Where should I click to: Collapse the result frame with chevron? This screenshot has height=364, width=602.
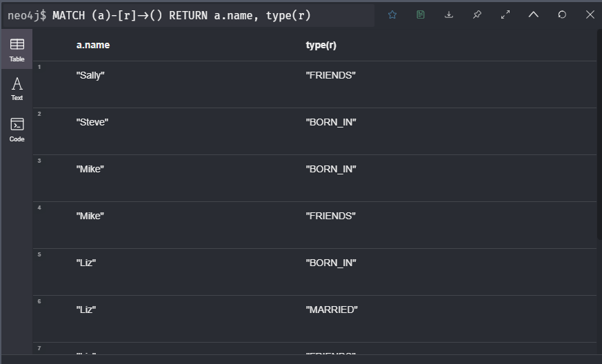tap(533, 14)
